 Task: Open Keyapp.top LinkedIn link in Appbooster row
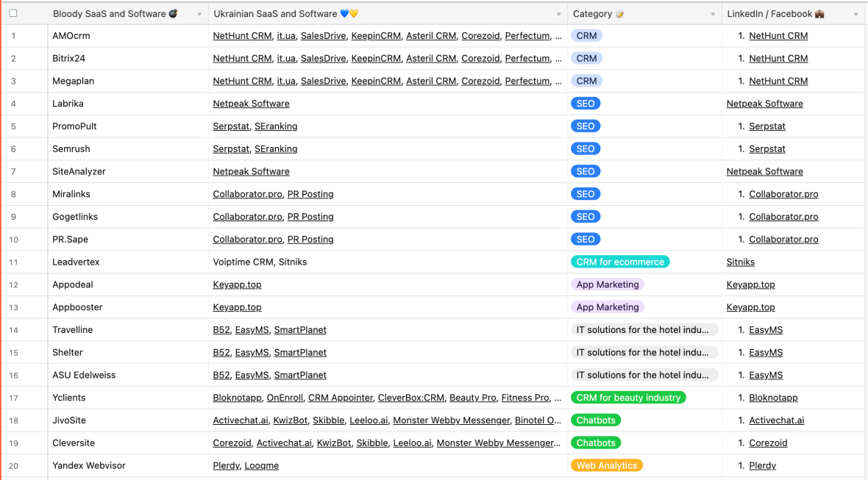pos(750,308)
